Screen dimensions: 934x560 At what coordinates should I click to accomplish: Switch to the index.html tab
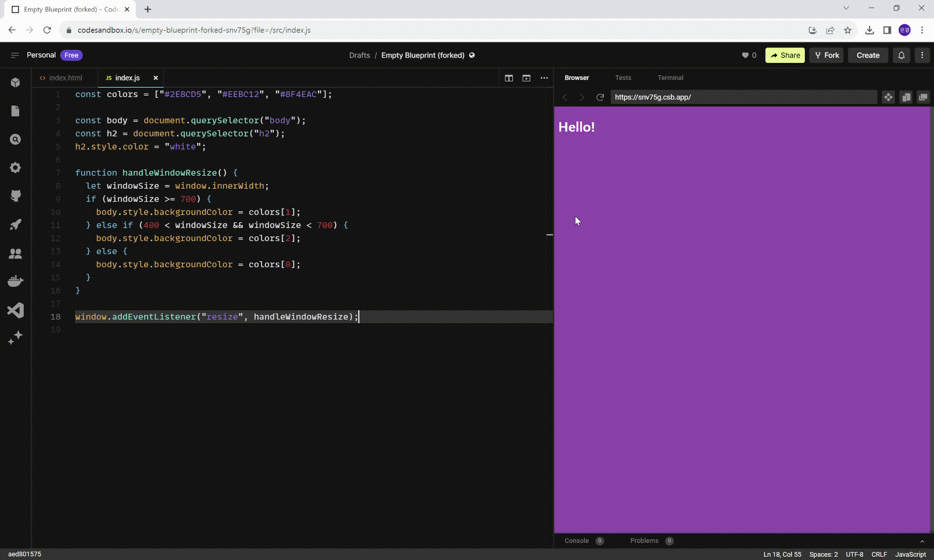[65, 78]
